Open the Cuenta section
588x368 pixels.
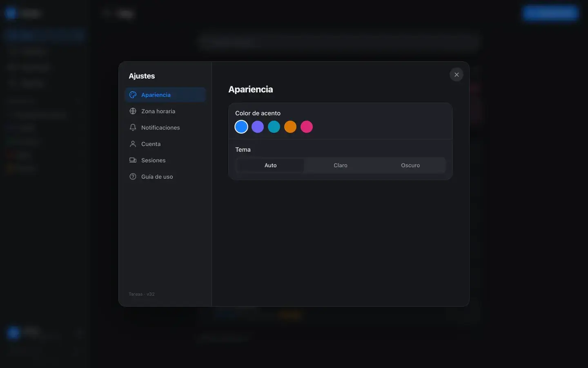pos(165,144)
